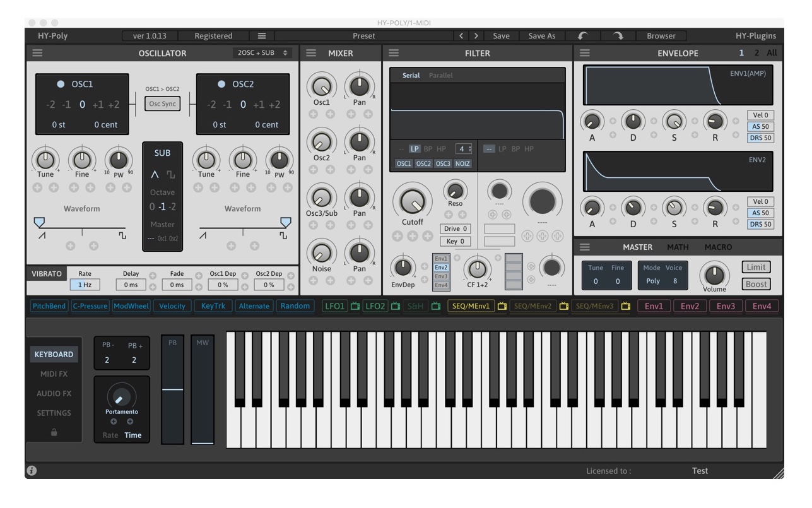Change the Voice count value 8

(x=675, y=281)
